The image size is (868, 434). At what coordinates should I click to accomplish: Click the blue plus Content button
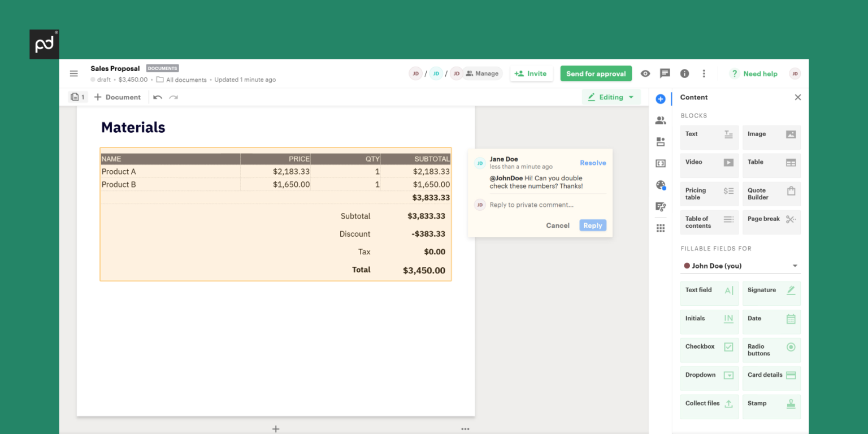point(660,98)
